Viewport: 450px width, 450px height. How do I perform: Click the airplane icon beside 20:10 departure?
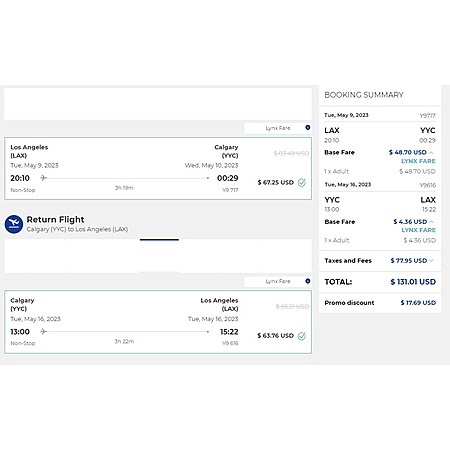(43, 178)
